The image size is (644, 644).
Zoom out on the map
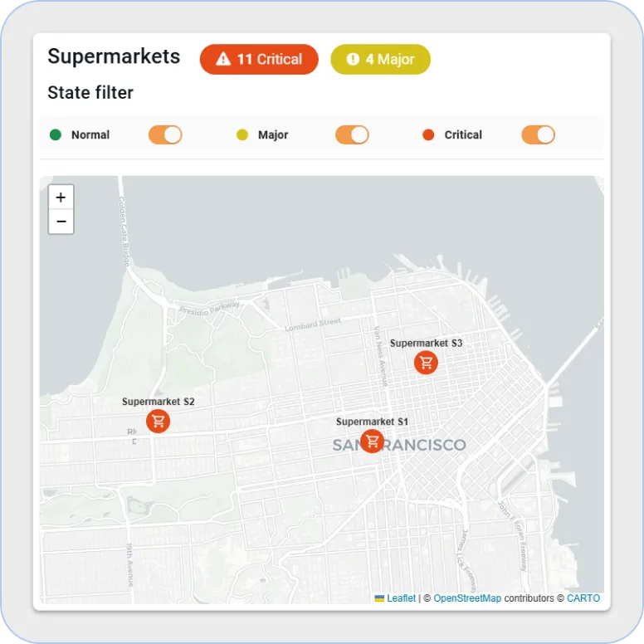(61, 222)
